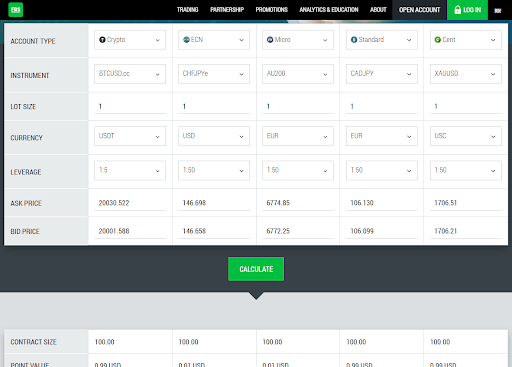
Task: Click Cent column contract size 100.00
Action: coord(440,342)
